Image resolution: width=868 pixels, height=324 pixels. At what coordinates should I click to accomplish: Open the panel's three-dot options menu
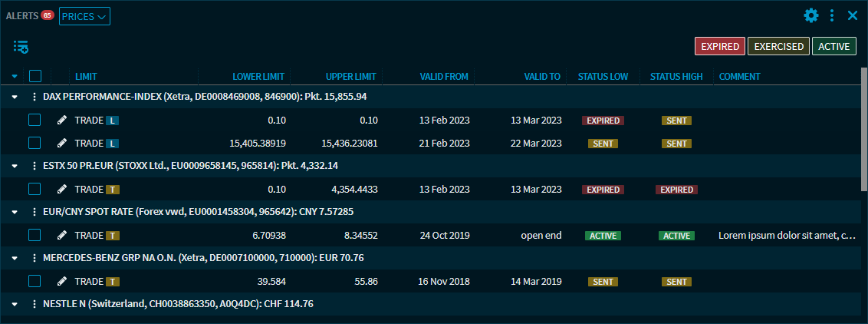coord(832,15)
